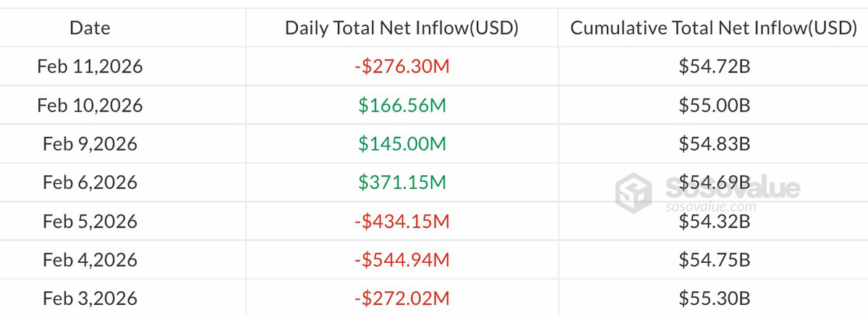Select the $371.15M inflow on Feb 6
Viewport: 868px width, 315px height.
[402, 182]
